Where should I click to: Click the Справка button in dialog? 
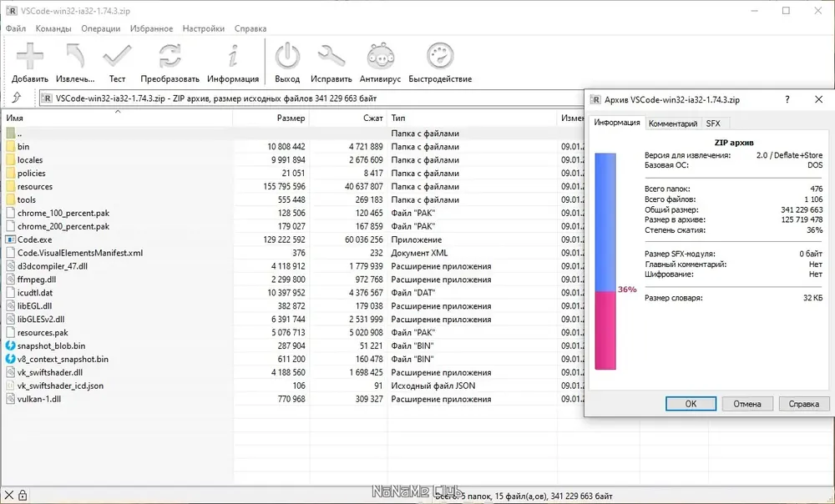tap(803, 404)
